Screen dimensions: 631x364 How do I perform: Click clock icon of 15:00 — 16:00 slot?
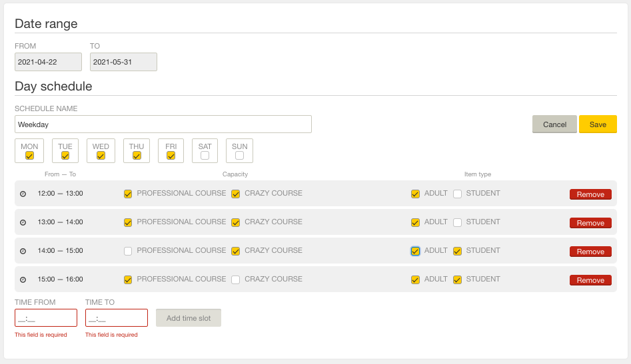(x=23, y=279)
